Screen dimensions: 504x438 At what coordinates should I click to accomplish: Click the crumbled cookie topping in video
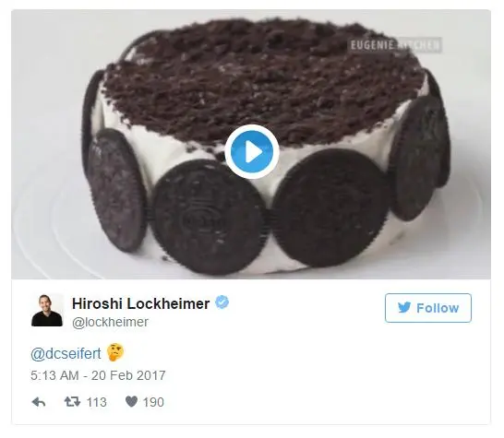264,80
